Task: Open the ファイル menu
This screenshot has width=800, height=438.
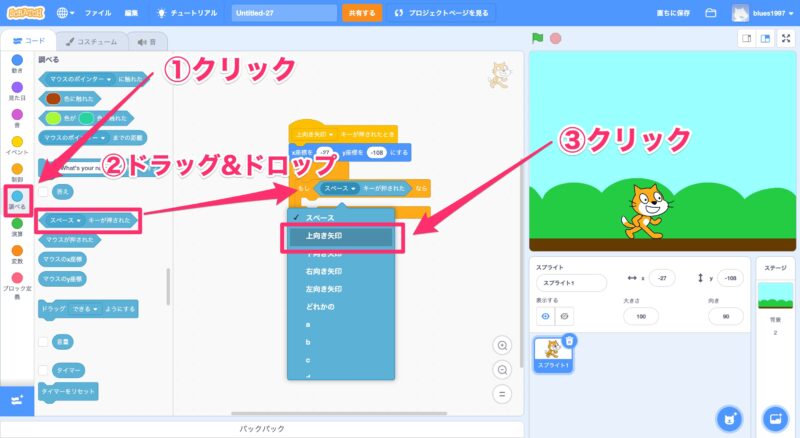Action: (x=98, y=13)
